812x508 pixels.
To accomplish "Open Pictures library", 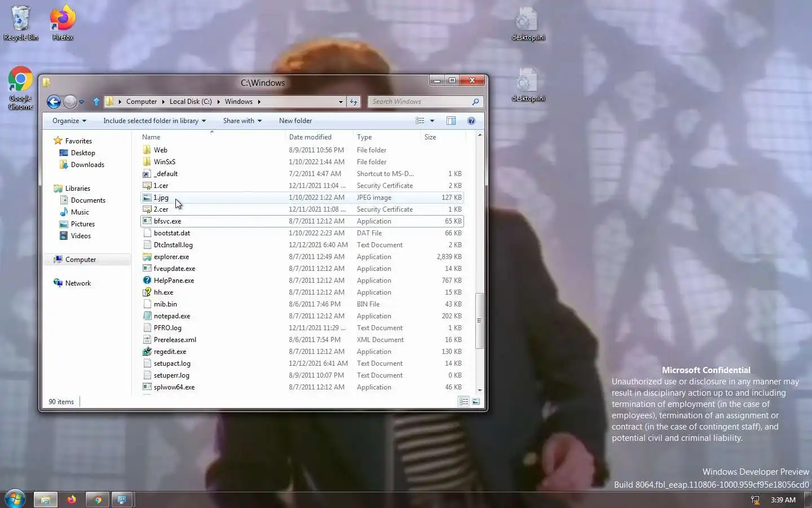I will pos(82,224).
